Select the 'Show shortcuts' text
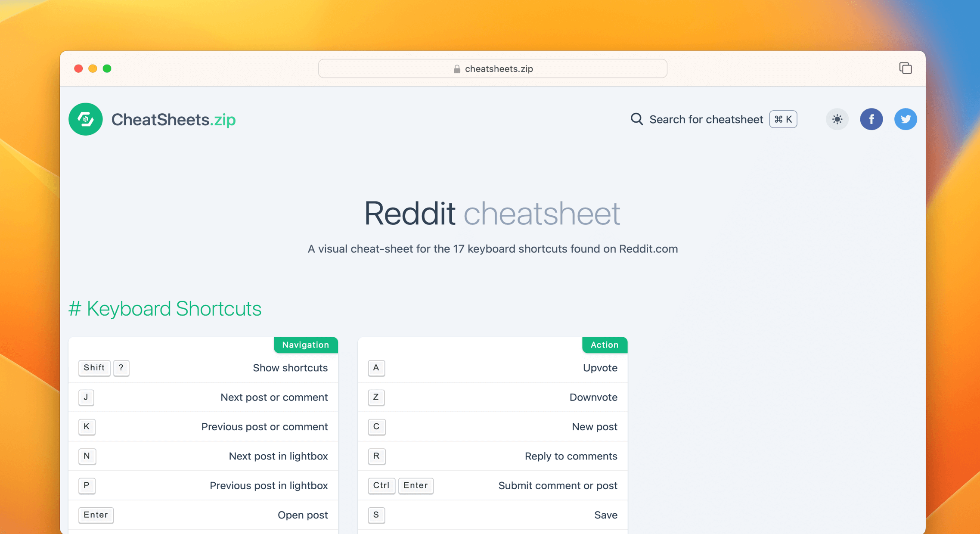This screenshot has height=534, width=980. coord(290,368)
